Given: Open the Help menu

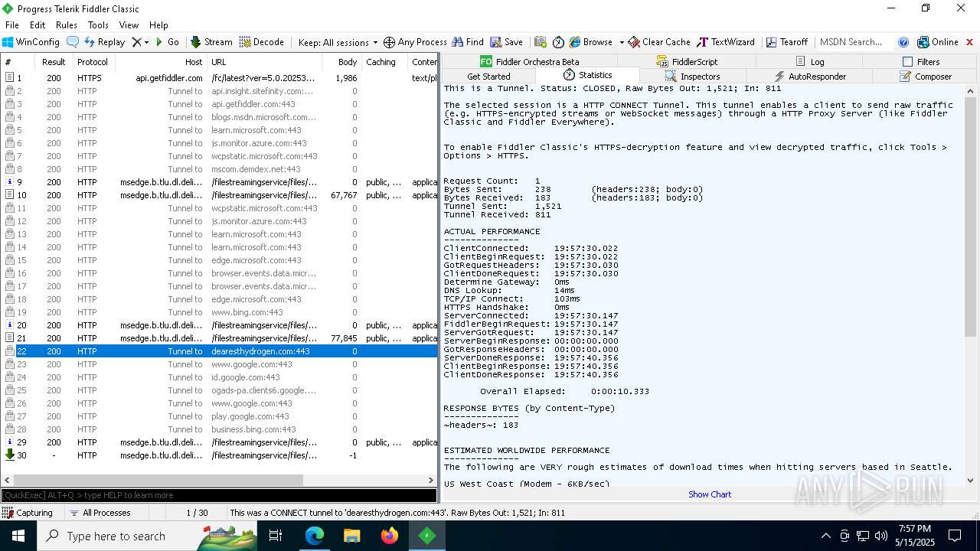Looking at the screenshot, I should pos(158,25).
